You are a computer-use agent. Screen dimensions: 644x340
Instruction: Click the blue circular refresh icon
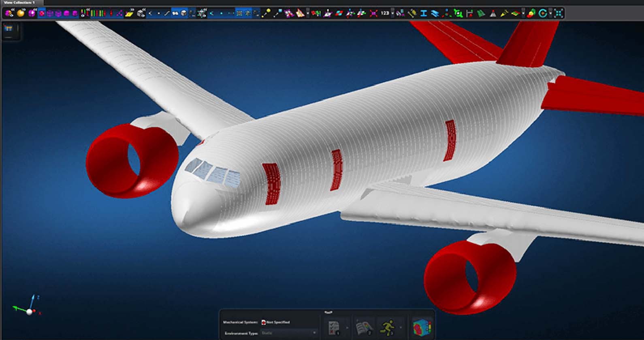coord(542,13)
